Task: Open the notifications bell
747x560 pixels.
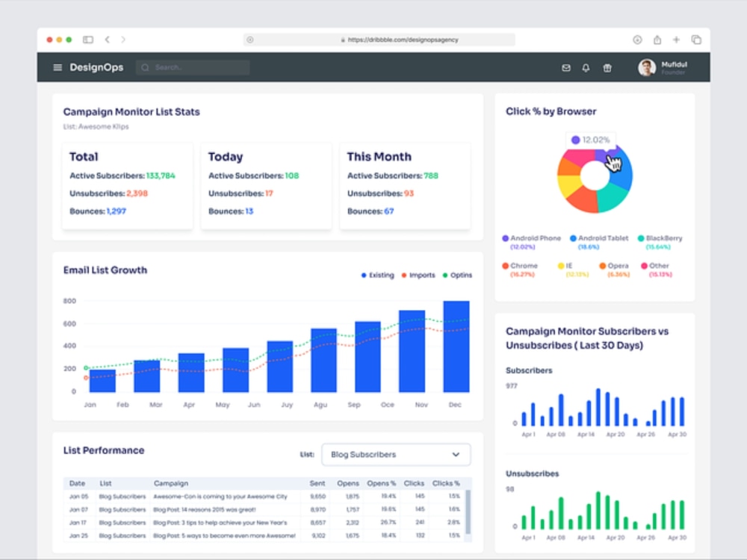Action: tap(586, 68)
